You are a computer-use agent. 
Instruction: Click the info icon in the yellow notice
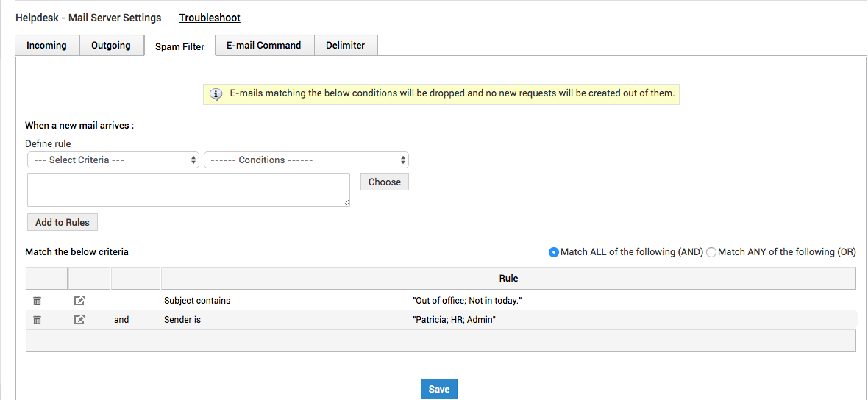216,94
